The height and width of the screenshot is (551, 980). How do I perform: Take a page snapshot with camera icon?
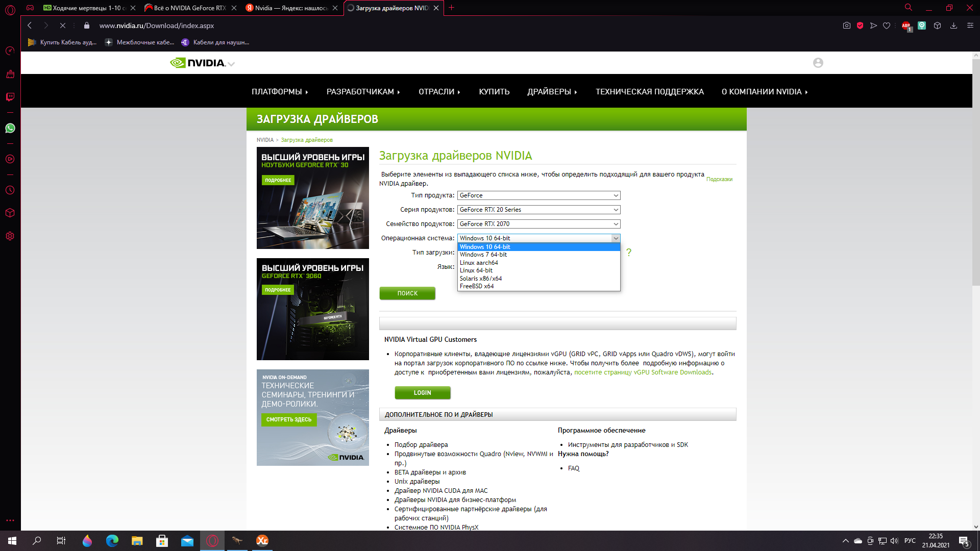click(847, 26)
